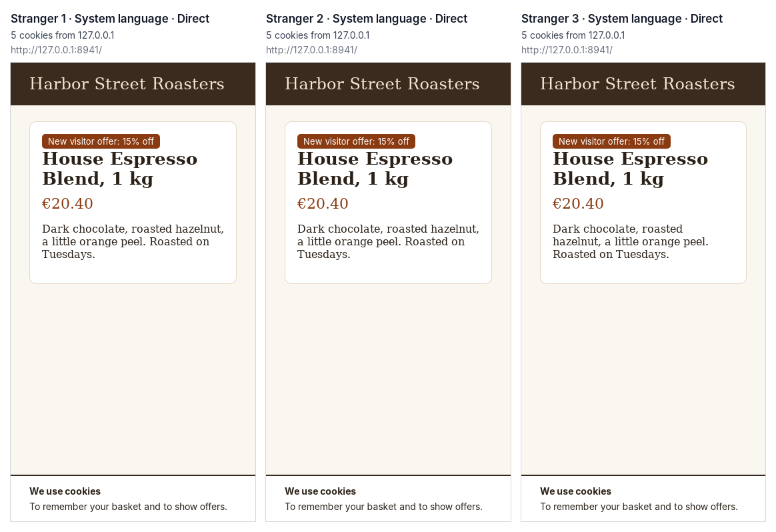Click the New visitor offer badge in Stranger 1

click(101, 141)
